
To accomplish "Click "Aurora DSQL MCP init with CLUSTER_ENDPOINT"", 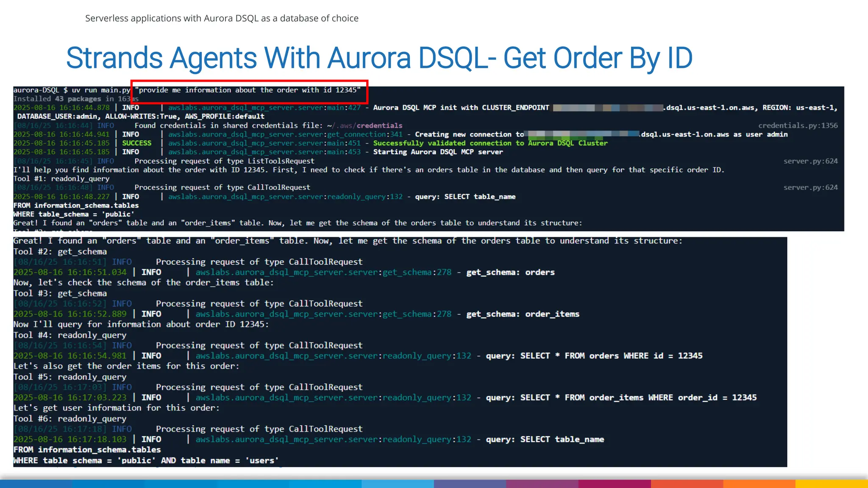I will [461, 108].
